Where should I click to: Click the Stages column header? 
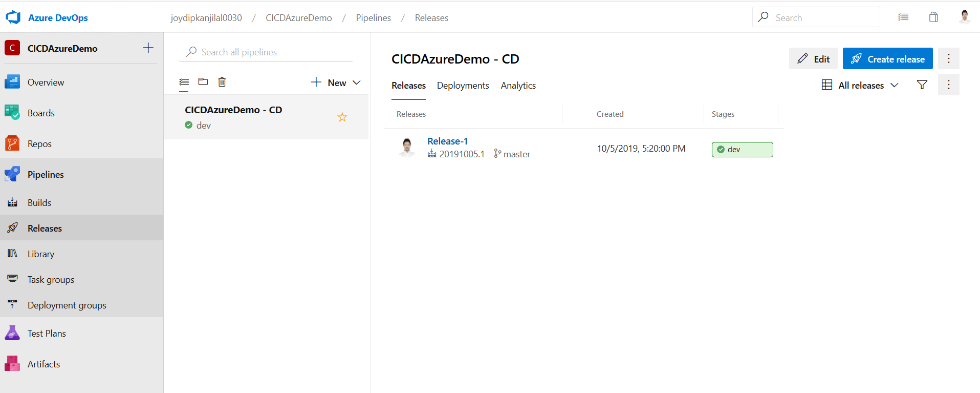point(723,114)
